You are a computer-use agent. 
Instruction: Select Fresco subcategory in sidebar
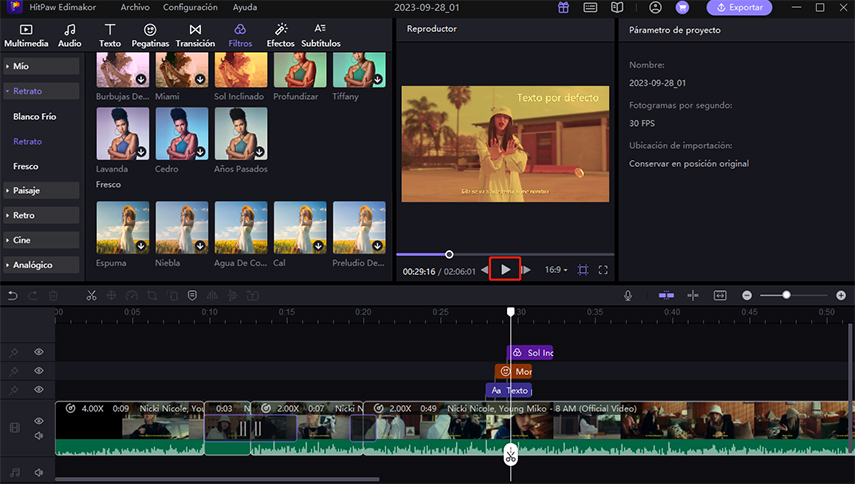[x=26, y=166]
